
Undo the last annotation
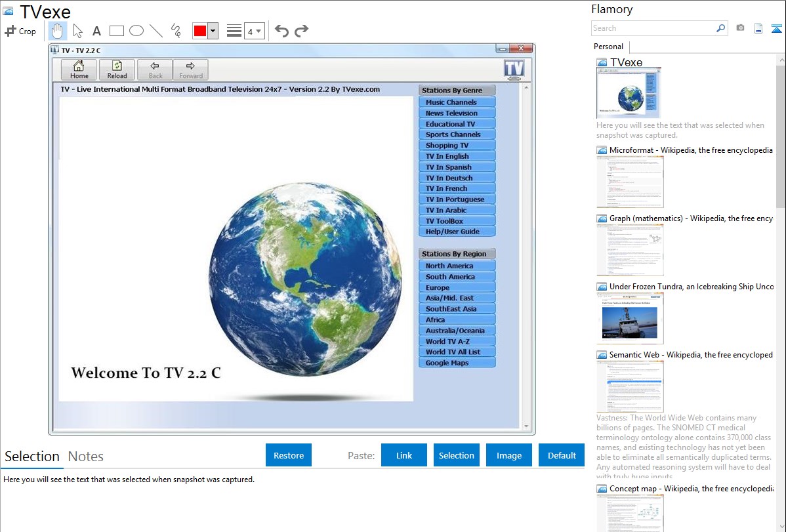(x=281, y=31)
